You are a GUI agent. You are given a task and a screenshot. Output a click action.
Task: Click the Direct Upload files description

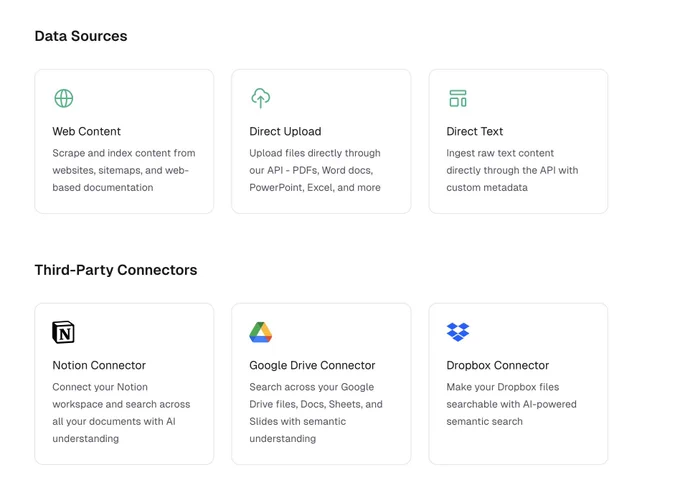[x=315, y=170]
